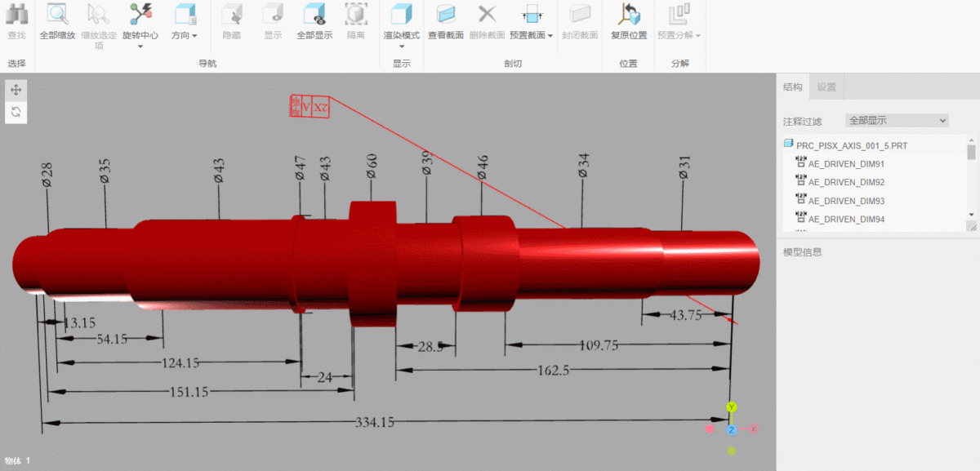Click the 124.15 length dimension

pos(179,362)
